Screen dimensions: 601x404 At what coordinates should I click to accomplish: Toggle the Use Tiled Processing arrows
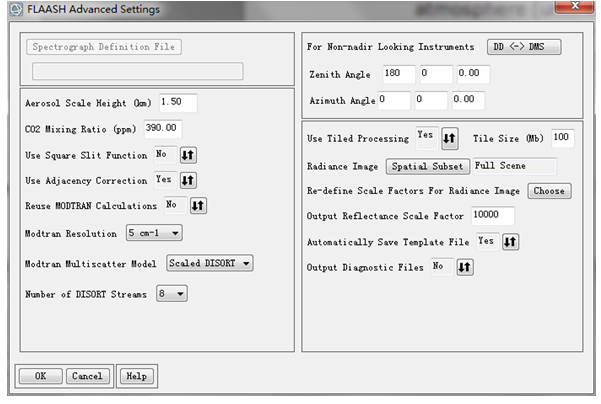450,138
